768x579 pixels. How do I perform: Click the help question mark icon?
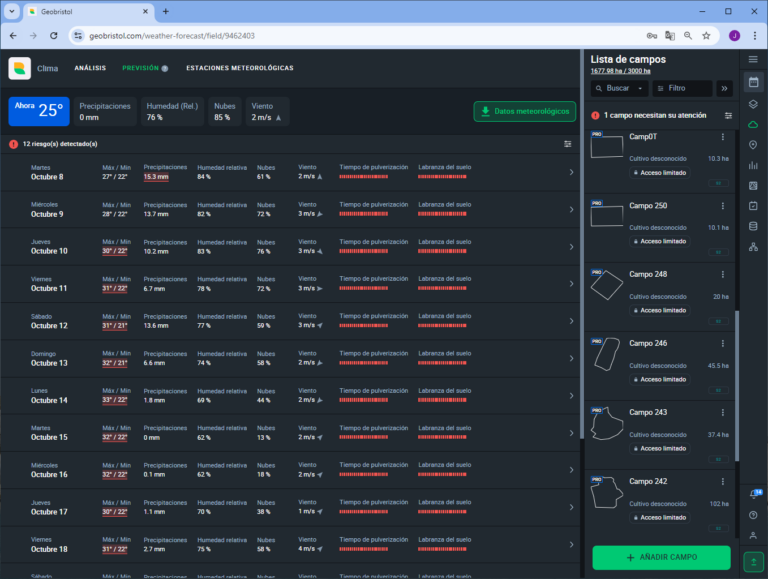click(753, 515)
